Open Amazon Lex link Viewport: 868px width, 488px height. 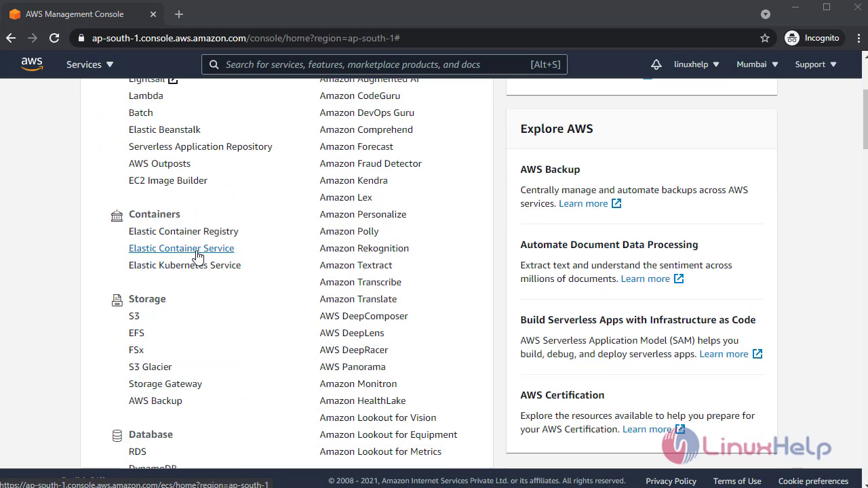346,197
